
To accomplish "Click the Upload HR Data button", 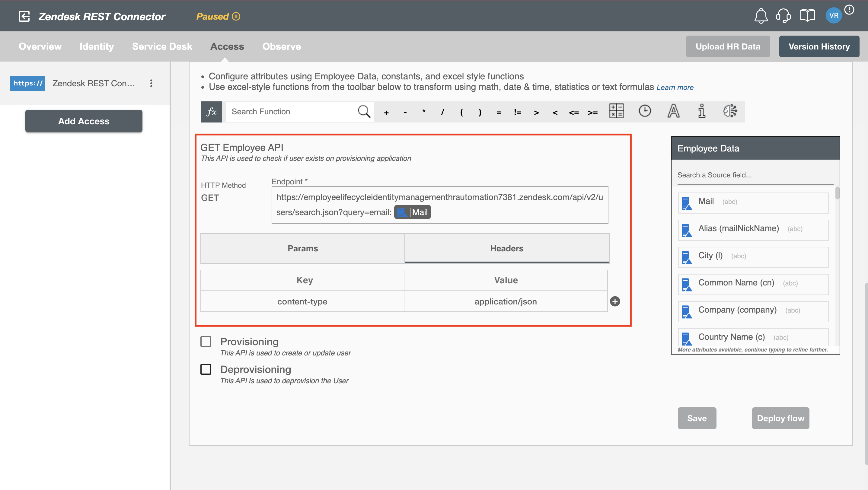I will point(728,46).
